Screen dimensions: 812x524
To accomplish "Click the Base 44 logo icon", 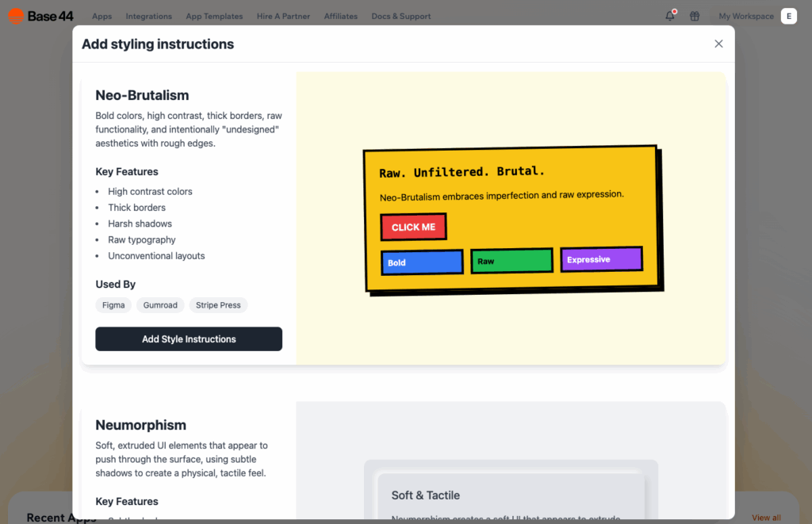I will click(16, 16).
